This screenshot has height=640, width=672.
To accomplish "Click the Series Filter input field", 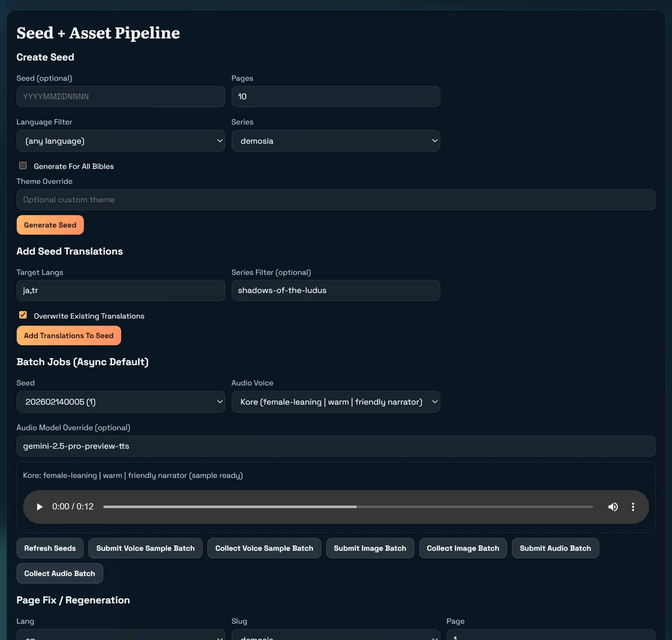I will click(x=336, y=290).
